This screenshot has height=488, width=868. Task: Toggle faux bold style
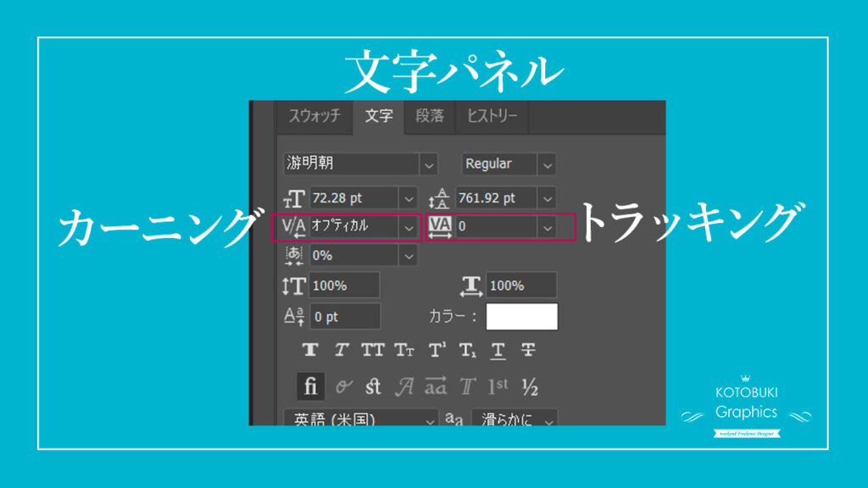click(x=311, y=350)
